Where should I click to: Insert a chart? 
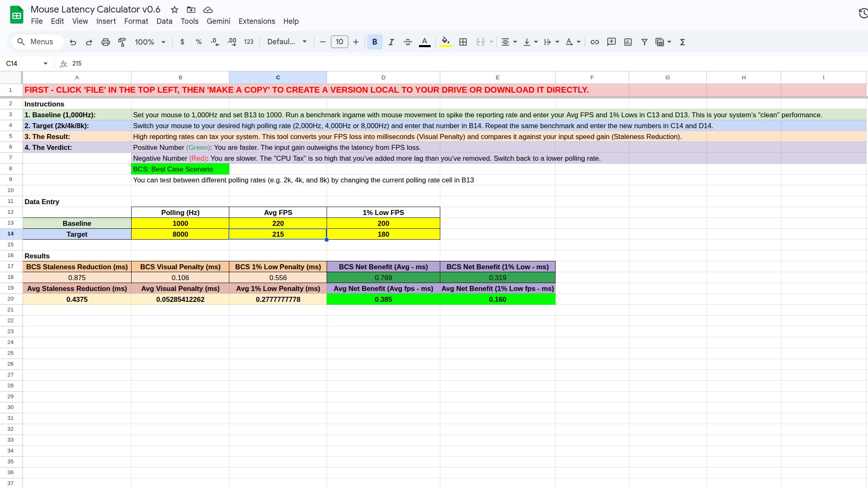(628, 42)
